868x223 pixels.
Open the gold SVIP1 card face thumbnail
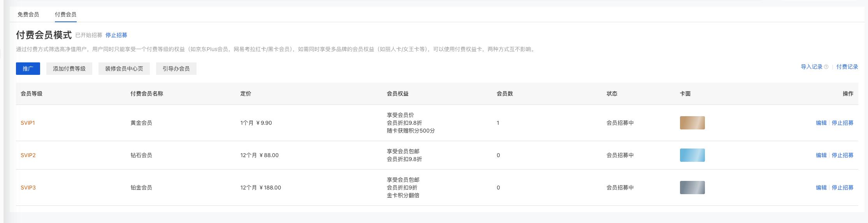tap(692, 123)
